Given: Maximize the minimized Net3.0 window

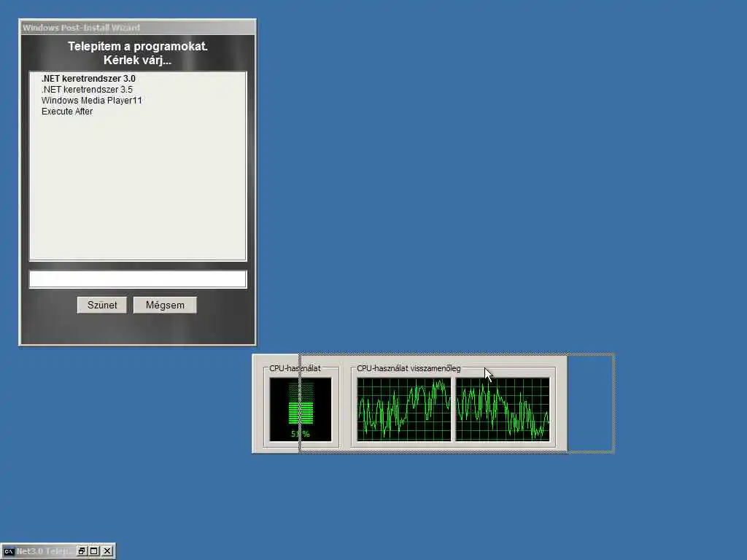Looking at the screenshot, I should tap(94, 551).
